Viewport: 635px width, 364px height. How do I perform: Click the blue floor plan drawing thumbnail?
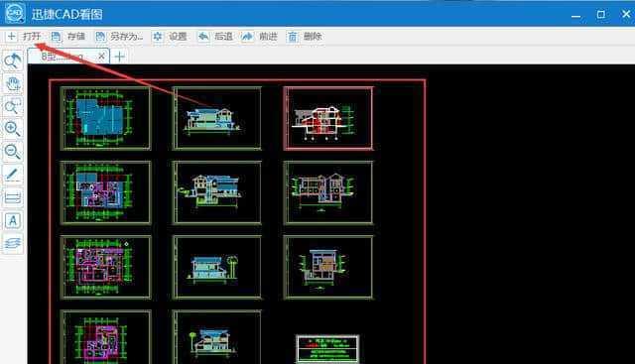[105, 118]
